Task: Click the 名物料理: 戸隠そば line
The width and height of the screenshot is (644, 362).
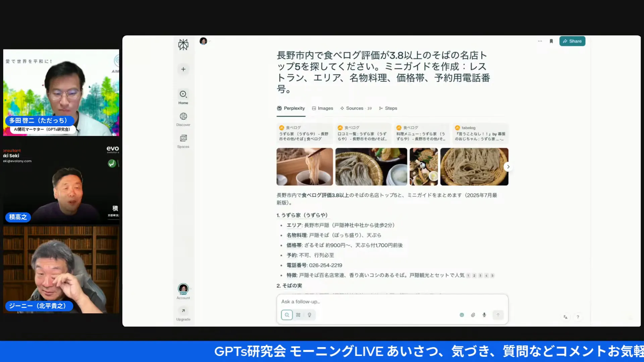Action: point(334,235)
